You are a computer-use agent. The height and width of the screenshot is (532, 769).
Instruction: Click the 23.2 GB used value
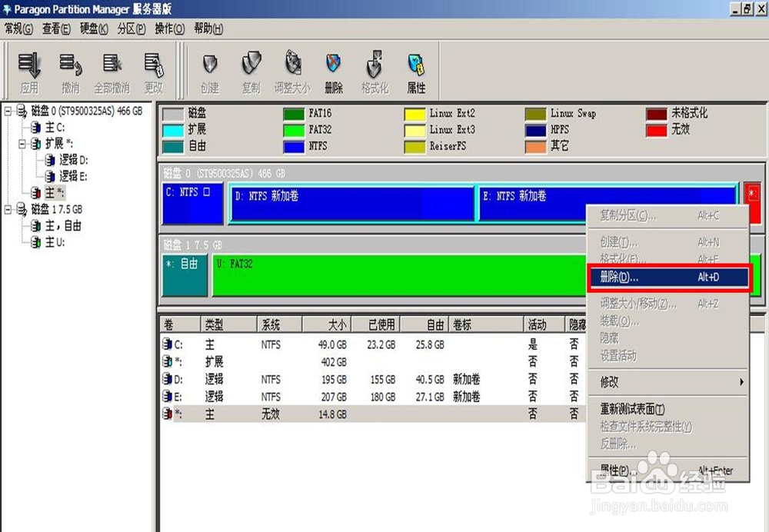tap(381, 344)
